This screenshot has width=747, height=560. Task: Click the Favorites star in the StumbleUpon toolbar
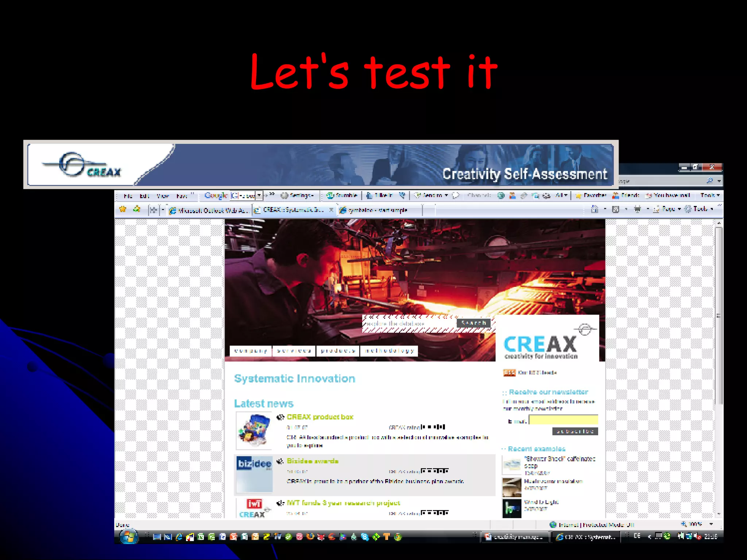coord(578,196)
